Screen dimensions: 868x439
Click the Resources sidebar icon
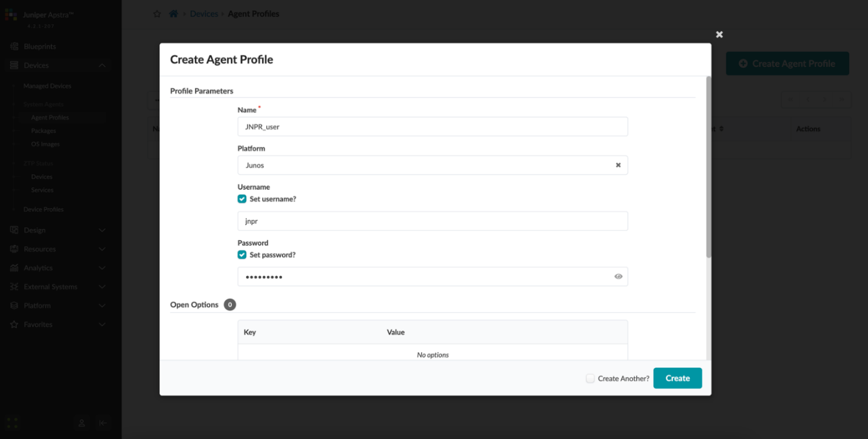pyautogui.click(x=14, y=249)
